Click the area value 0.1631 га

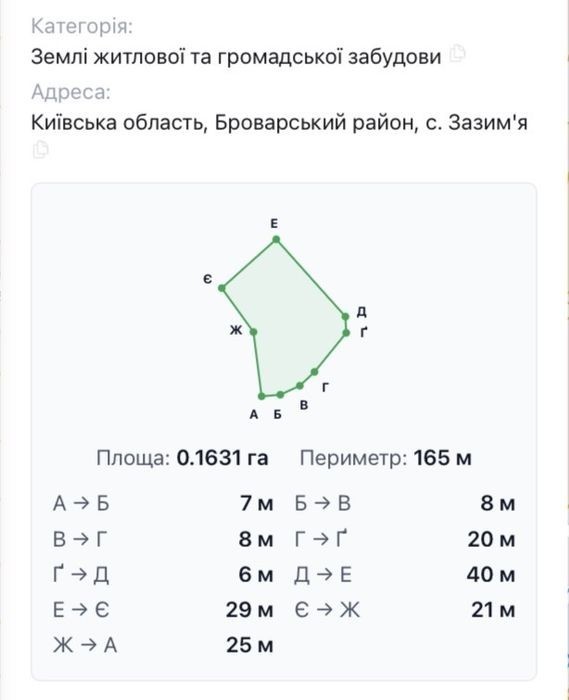[222, 458]
